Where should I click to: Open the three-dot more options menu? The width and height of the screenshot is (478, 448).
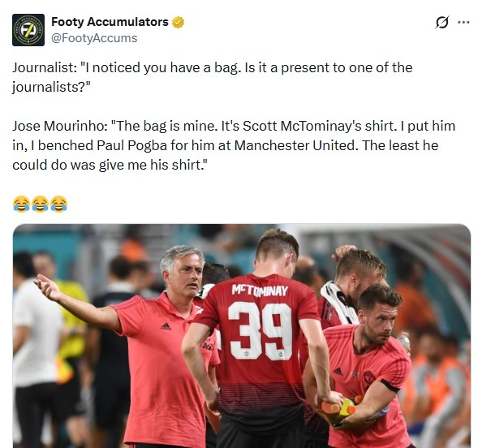[463, 22]
